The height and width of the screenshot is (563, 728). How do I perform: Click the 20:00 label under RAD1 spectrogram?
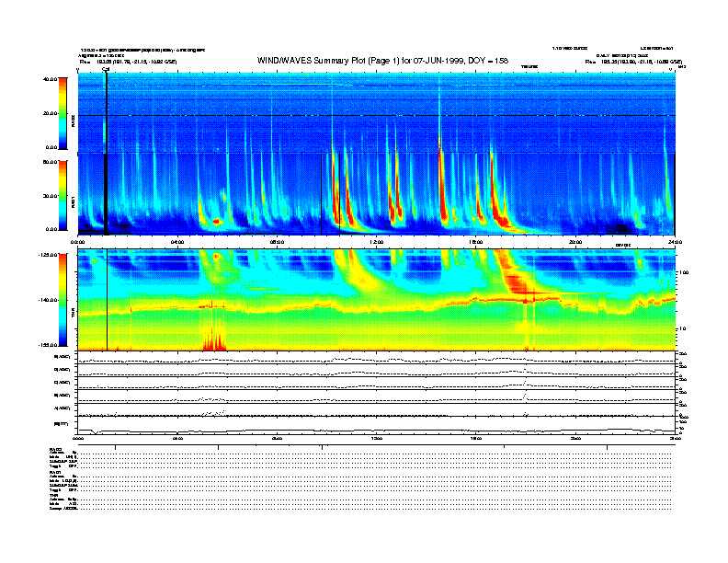point(575,242)
